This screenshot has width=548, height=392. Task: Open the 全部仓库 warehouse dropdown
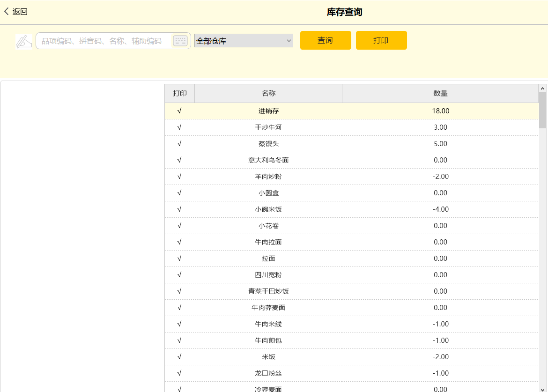point(244,41)
